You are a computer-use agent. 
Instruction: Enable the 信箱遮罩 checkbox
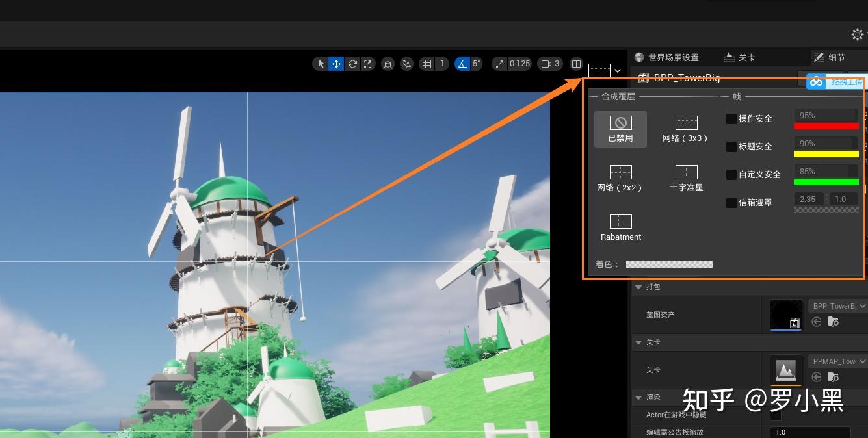click(x=731, y=203)
